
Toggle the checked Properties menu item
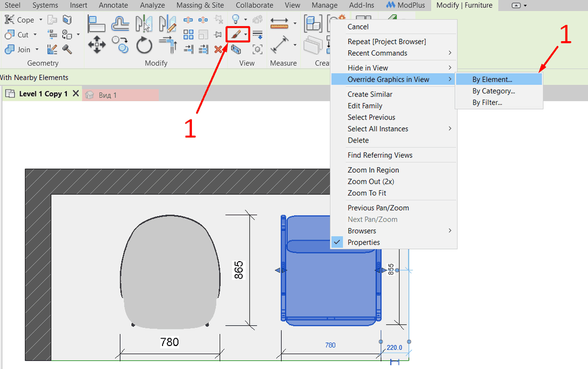tap(394, 242)
